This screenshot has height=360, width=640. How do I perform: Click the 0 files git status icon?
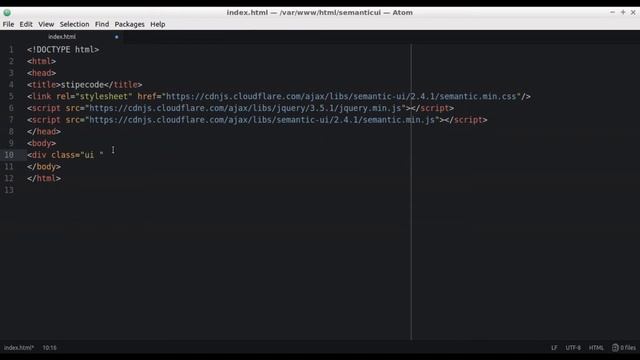(624, 348)
